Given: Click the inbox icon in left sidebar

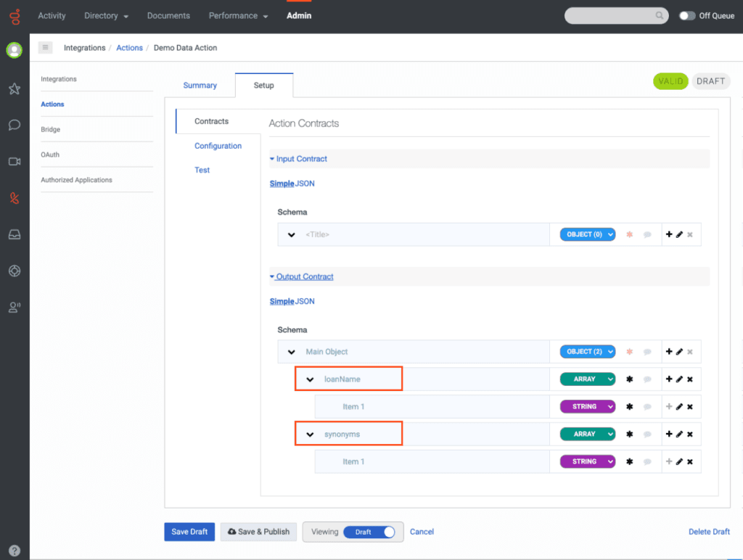Looking at the screenshot, I should [15, 234].
